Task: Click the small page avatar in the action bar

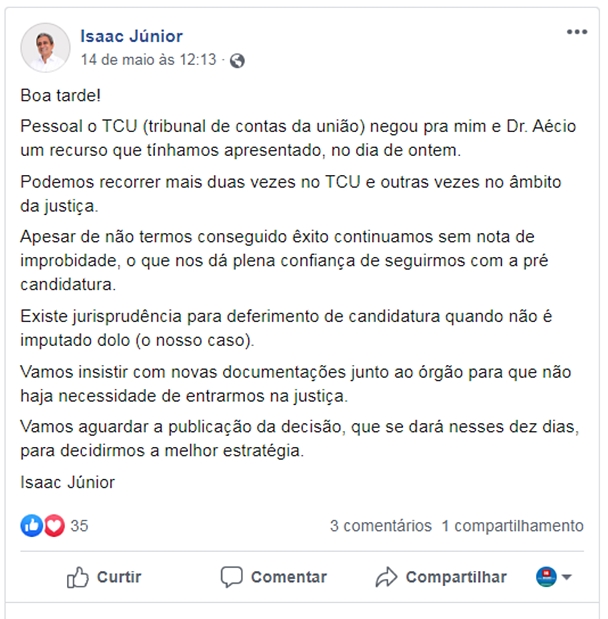Action: 546,577
